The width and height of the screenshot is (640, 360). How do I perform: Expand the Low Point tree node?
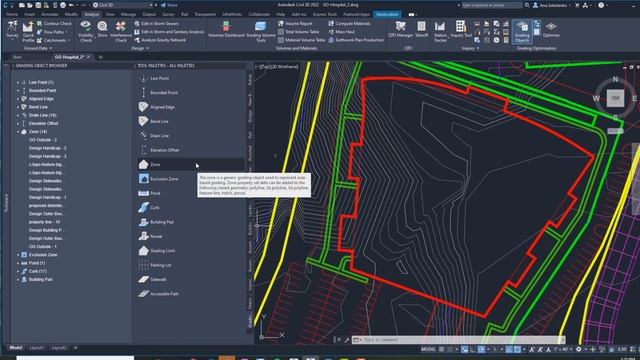(x=18, y=82)
